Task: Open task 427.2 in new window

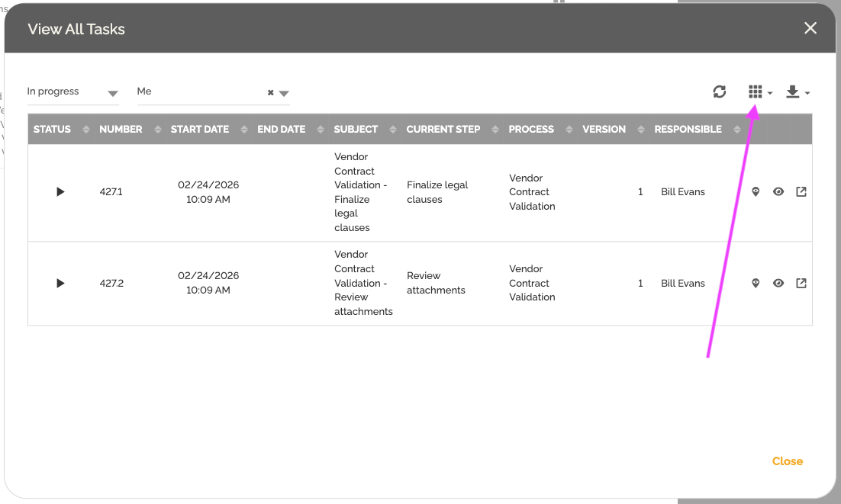Action: [x=801, y=283]
